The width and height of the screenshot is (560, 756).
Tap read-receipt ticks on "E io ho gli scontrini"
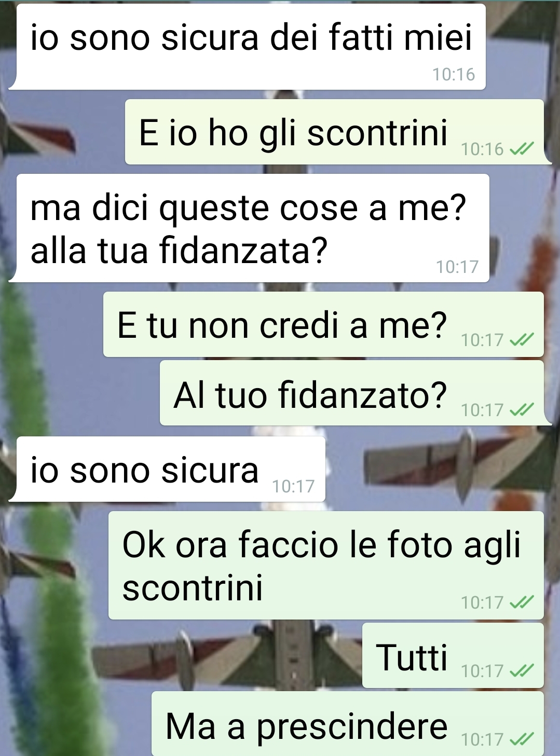(x=521, y=149)
